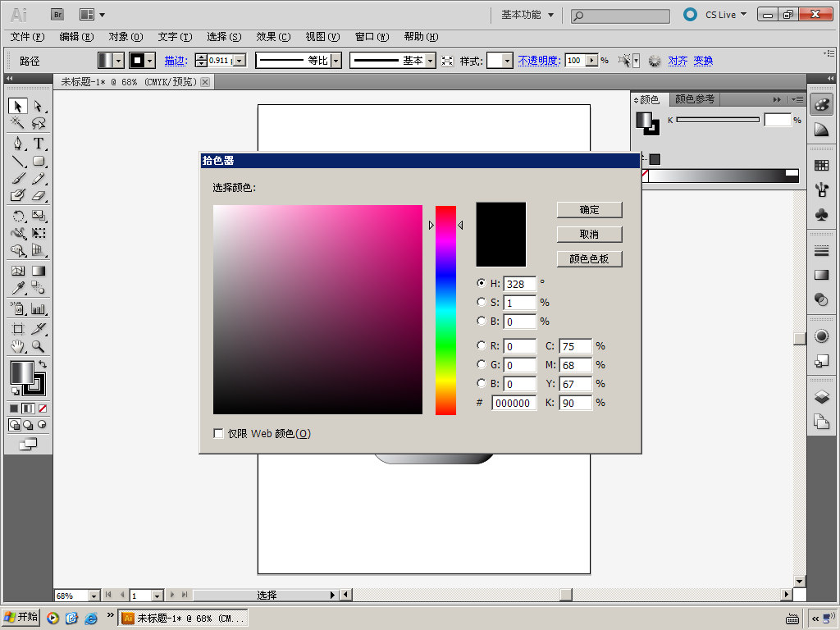This screenshot has height=630, width=840.
Task: Expand the zoom level dropdown at bottom
Action: 93,596
